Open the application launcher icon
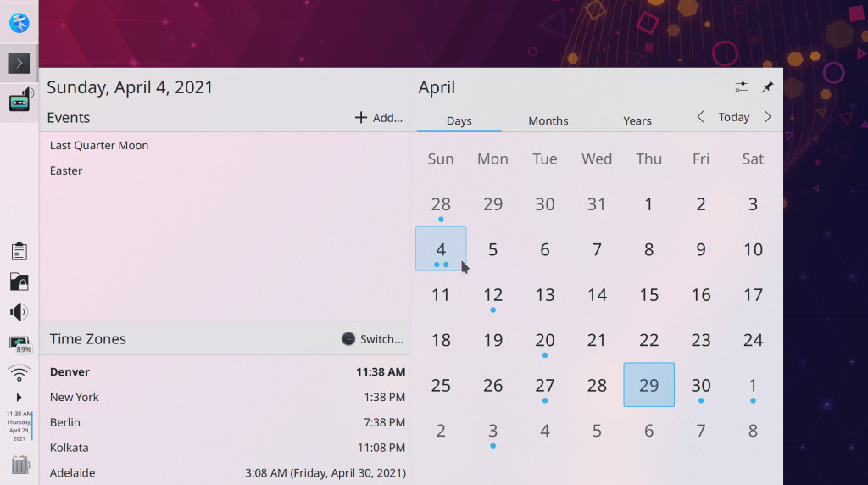This screenshot has width=868, height=485. 19,23
